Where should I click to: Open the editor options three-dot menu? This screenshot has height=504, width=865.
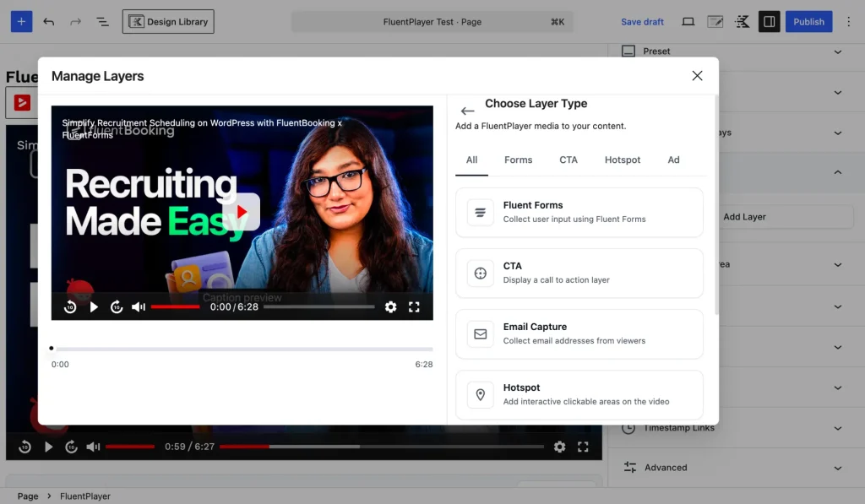pyautogui.click(x=848, y=21)
